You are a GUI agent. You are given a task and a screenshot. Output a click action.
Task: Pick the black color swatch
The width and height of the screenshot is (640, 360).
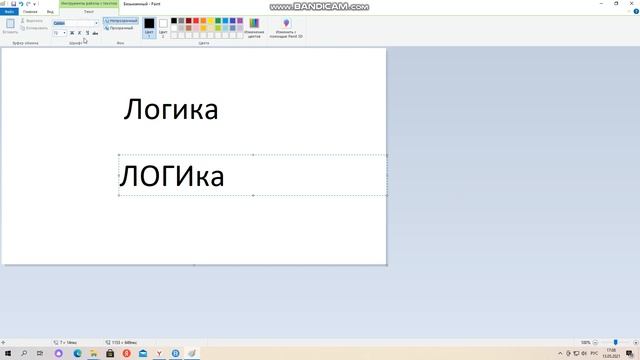174,20
